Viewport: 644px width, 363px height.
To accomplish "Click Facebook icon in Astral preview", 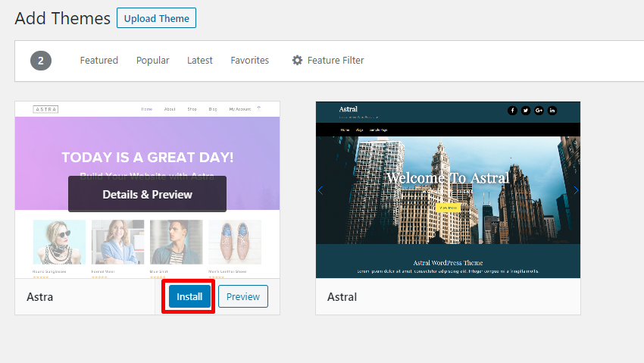I will click(x=512, y=111).
